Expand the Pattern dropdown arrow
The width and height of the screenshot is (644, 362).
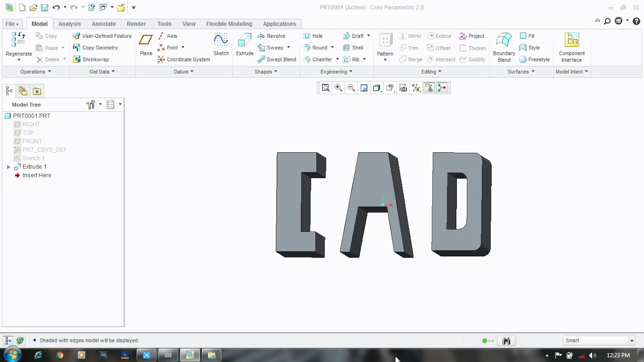coord(385,60)
